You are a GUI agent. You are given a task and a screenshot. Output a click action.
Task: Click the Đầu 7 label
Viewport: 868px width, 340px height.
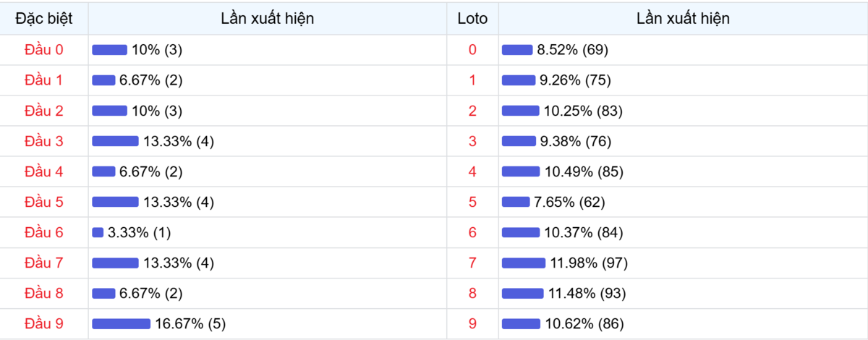coord(44,263)
